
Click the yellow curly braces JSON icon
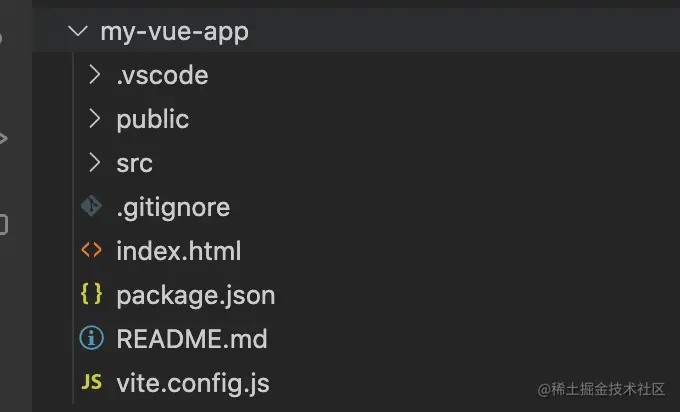click(91, 295)
